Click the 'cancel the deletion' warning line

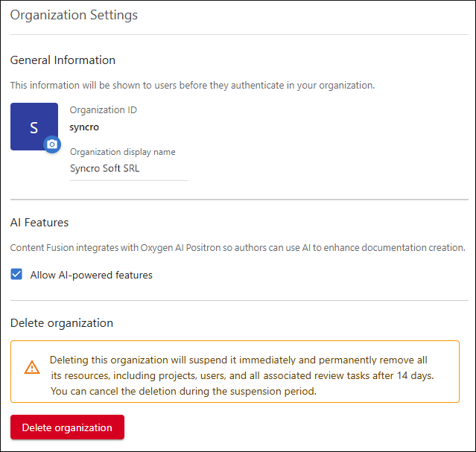coord(183,391)
